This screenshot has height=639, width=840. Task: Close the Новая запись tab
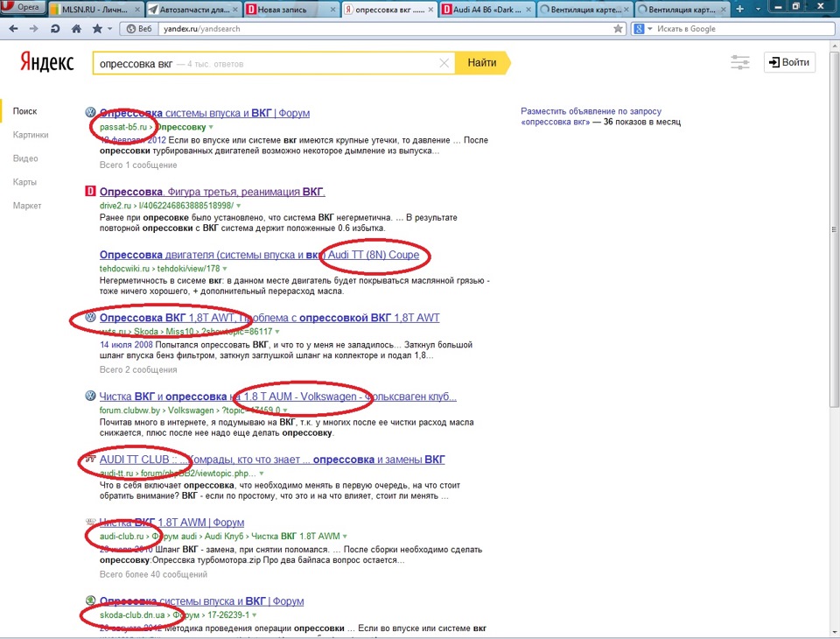point(332,10)
